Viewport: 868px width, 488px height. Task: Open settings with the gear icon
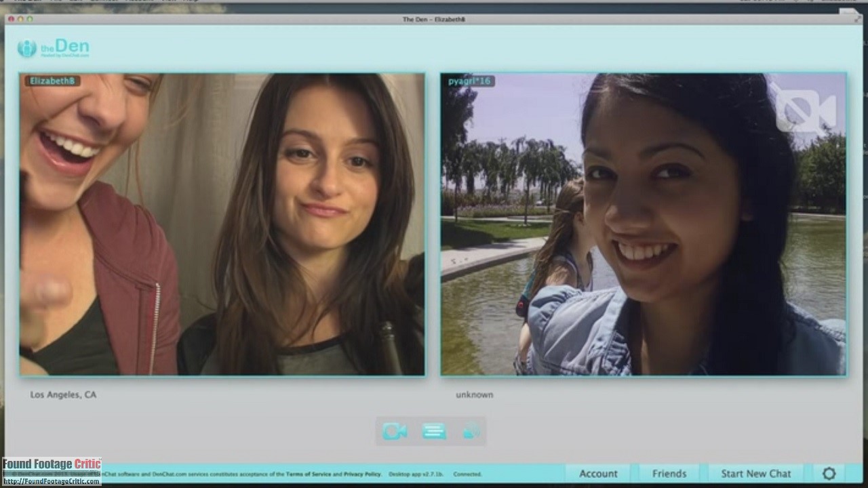(x=829, y=474)
